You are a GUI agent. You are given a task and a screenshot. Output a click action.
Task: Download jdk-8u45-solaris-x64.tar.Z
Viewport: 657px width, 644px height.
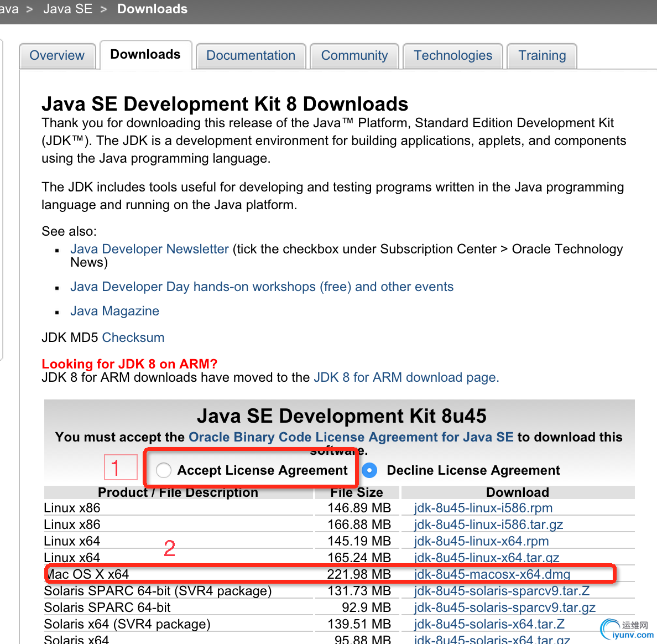[489, 624]
